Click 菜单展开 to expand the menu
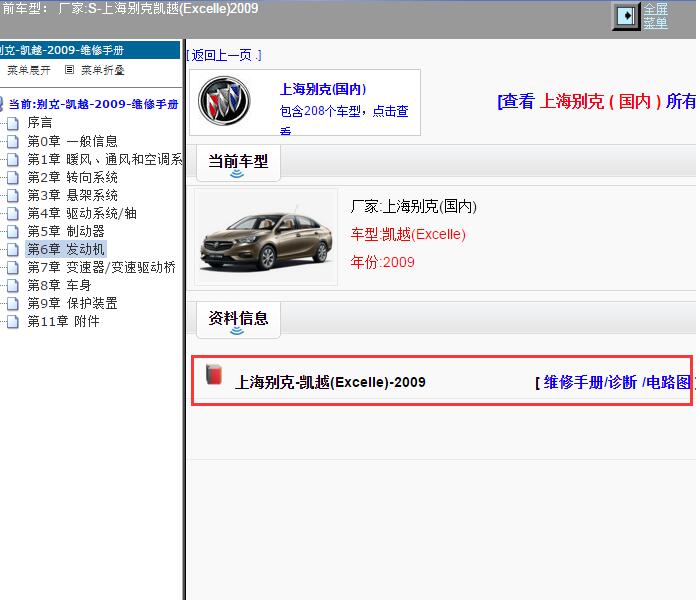 click(29, 70)
